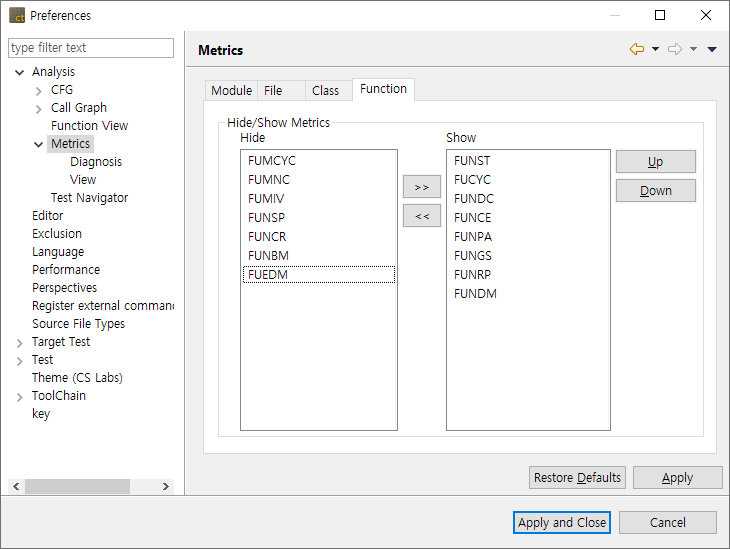This screenshot has height=549, width=730.
Task: Click the back navigation arrow icon
Action: tap(636, 49)
